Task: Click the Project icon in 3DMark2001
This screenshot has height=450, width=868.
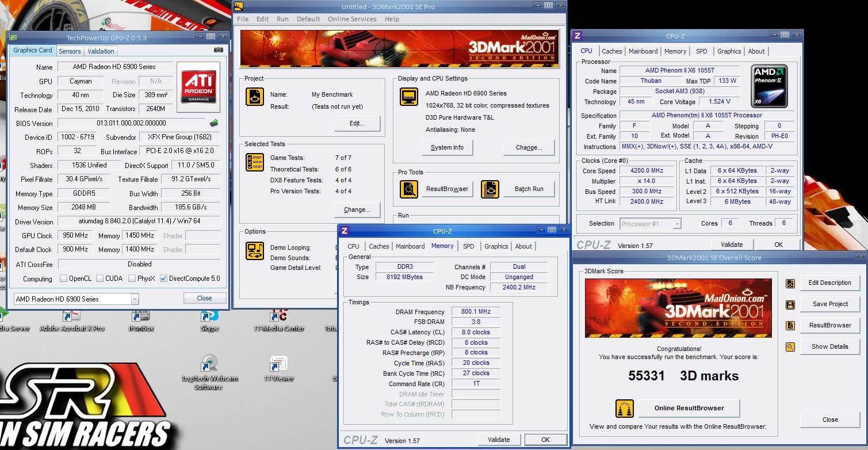Action: [255, 97]
